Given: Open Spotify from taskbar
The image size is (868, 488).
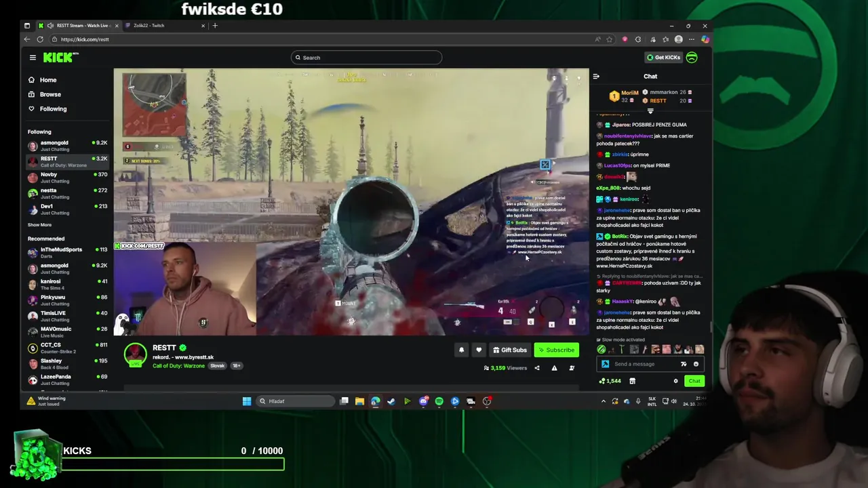Looking at the screenshot, I should [439, 401].
